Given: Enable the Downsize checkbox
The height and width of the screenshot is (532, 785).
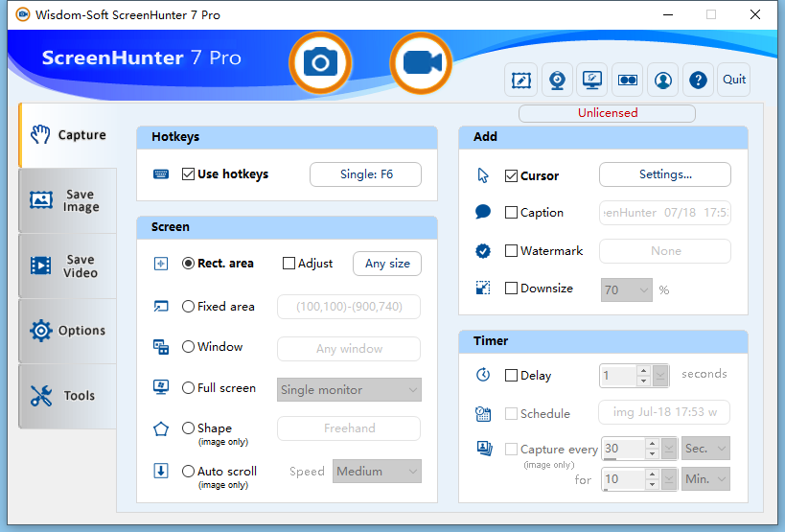Looking at the screenshot, I should [x=511, y=288].
